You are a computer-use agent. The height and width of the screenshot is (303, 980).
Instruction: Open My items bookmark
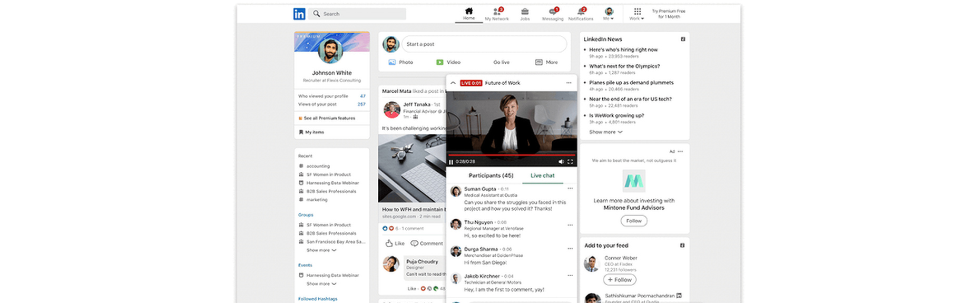(x=311, y=132)
